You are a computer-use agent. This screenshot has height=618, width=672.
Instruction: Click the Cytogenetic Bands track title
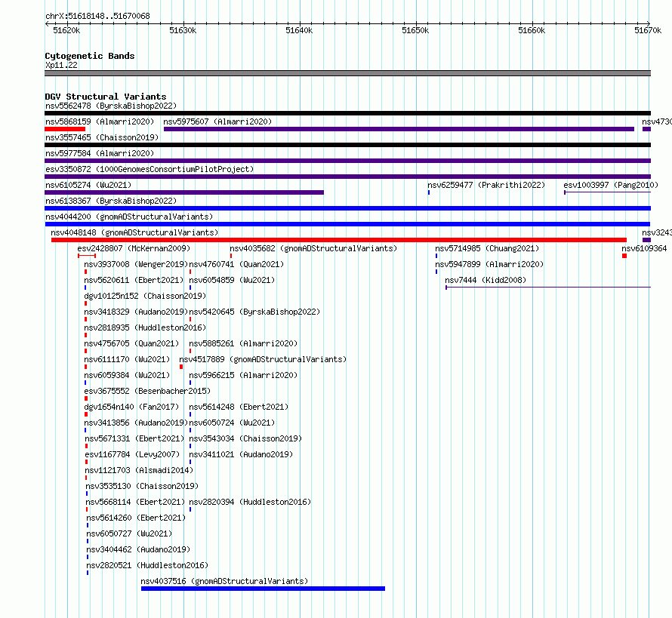coord(90,56)
